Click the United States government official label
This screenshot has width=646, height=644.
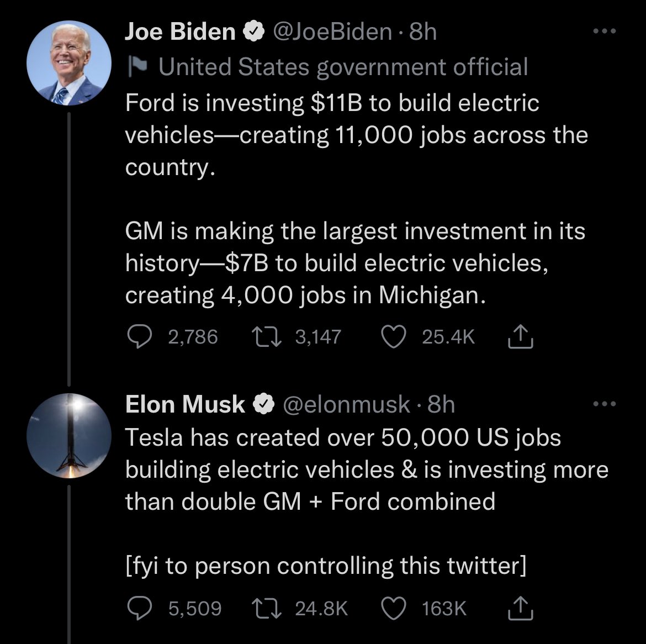pyautogui.click(x=342, y=67)
